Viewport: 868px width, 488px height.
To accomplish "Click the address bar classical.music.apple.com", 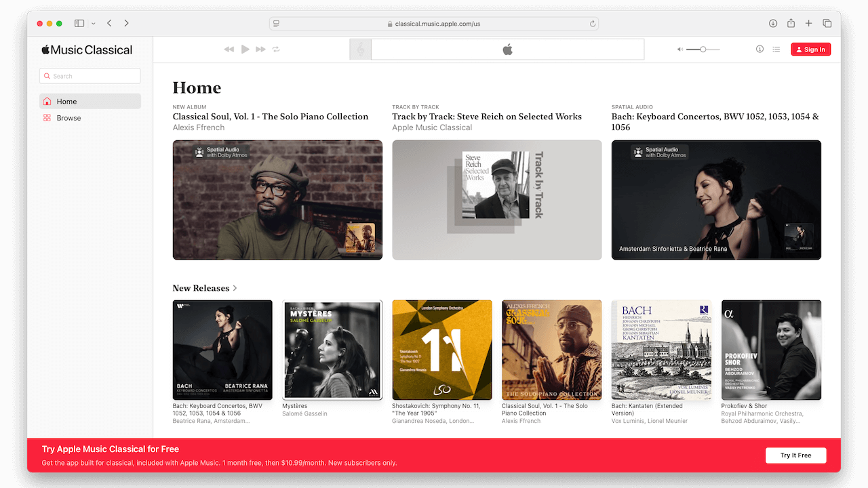I will pyautogui.click(x=434, y=23).
